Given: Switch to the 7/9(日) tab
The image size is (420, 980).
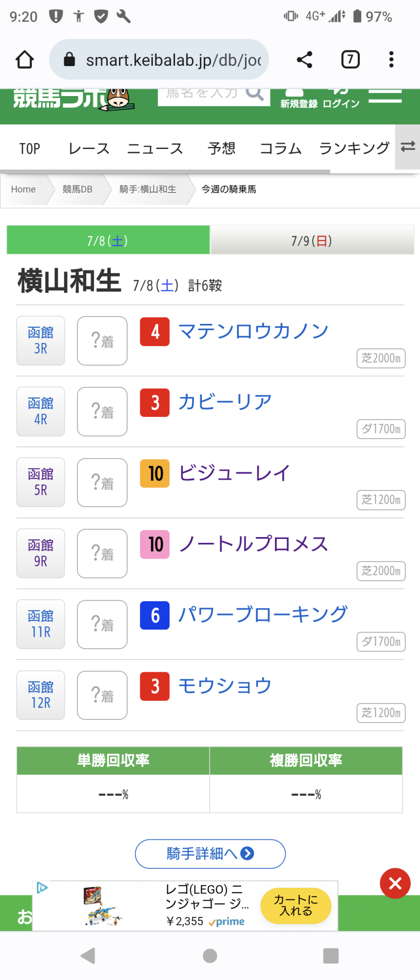Looking at the screenshot, I should 312,241.
